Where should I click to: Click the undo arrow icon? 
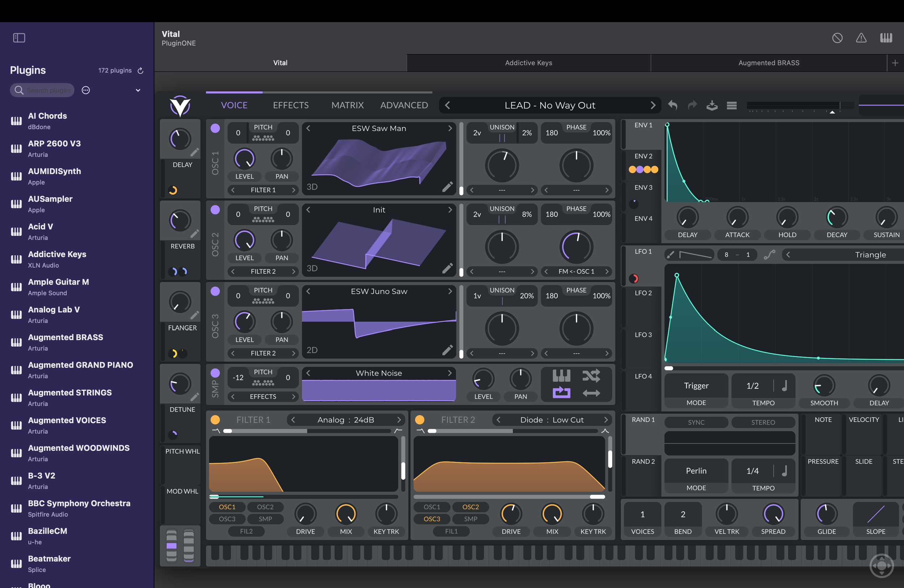click(x=673, y=105)
